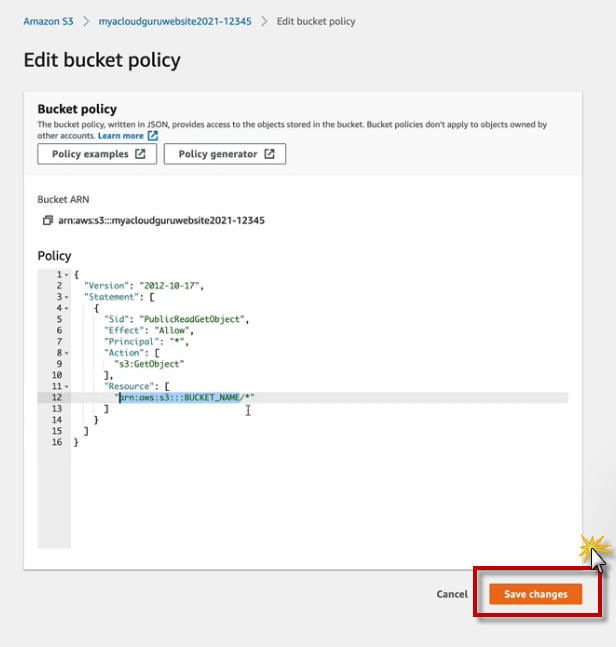Copy the bucket ARN using copy icon
Screen dimensions: 616x647
point(47,220)
